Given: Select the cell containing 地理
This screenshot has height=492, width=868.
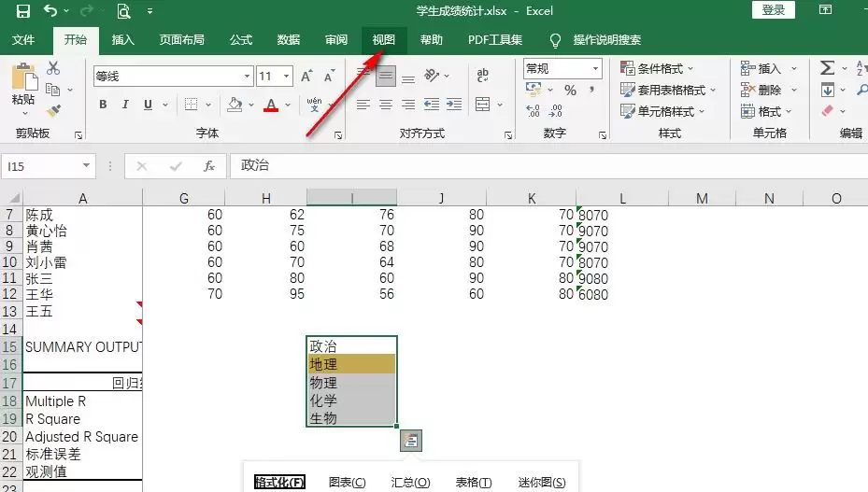Looking at the screenshot, I should click(x=351, y=364).
